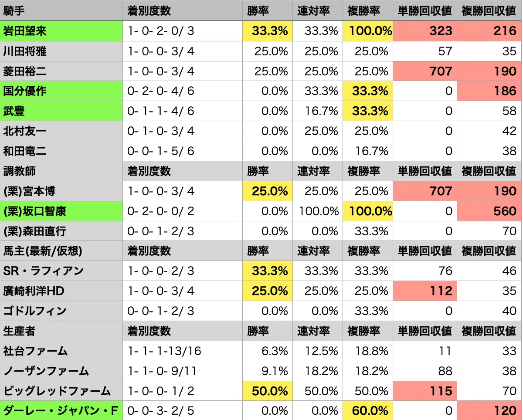Select the green 国分優作 cell
523x420 pixels.
[61, 91]
